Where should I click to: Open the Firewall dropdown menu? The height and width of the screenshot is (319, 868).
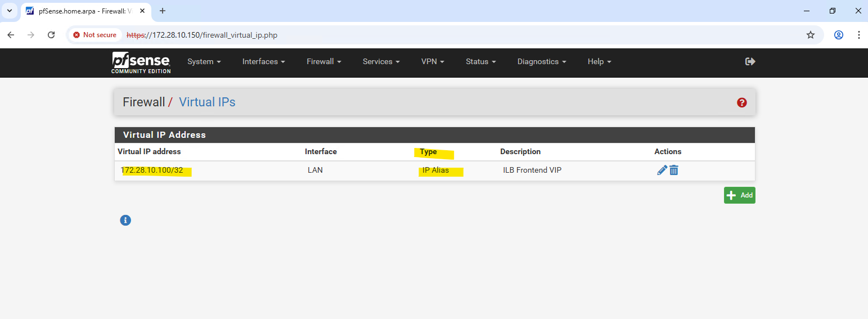(324, 61)
